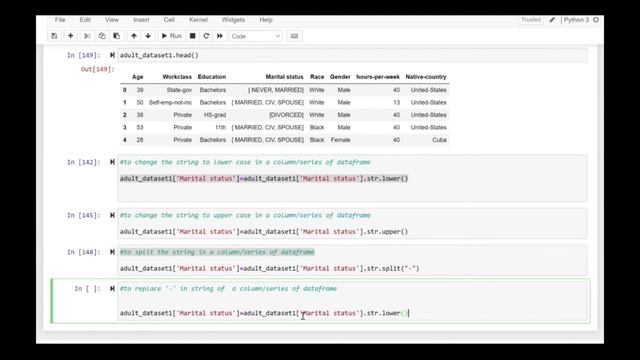Open the View menu
Screen dimensions: 640x360
[111, 20]
